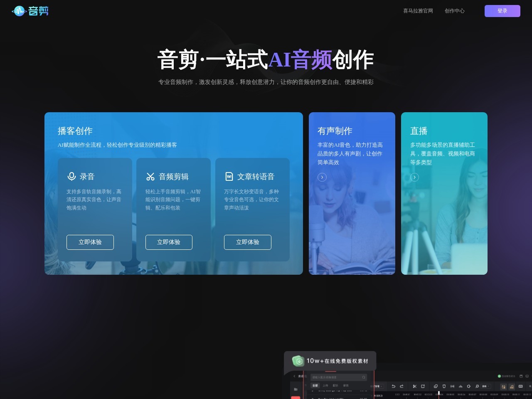Click the playhead marker on the timeline
This screenshot has height=399, width=532.
438,392
